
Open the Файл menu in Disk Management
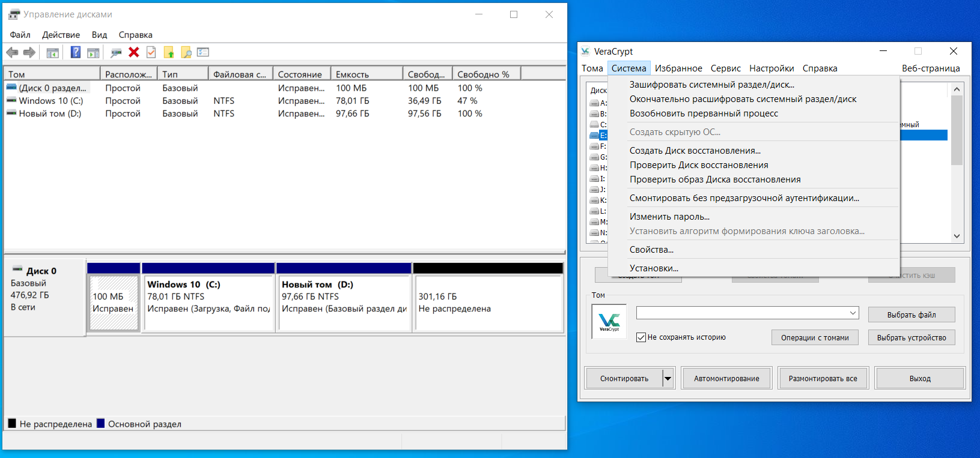(x=20, y=35)
